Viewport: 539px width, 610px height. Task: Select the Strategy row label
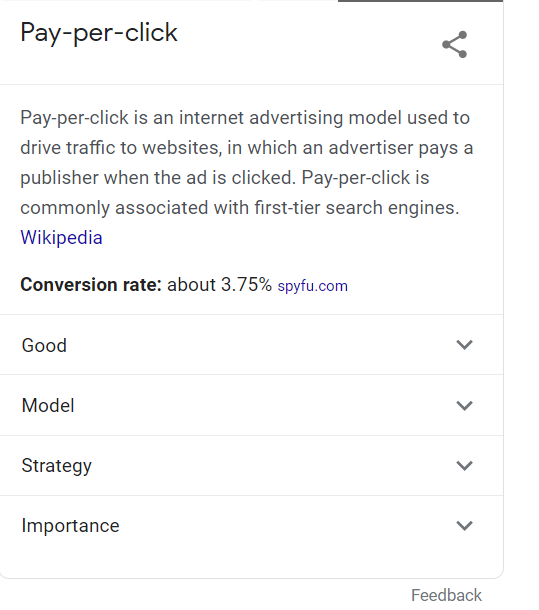pos(56,466)
